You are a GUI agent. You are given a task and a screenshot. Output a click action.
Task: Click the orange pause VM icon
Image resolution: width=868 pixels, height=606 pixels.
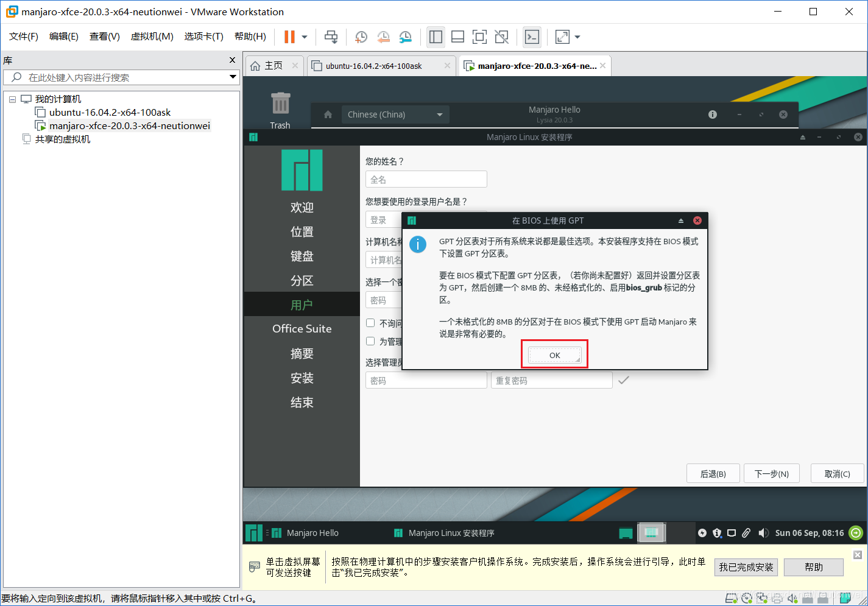(x=289, y=37)
